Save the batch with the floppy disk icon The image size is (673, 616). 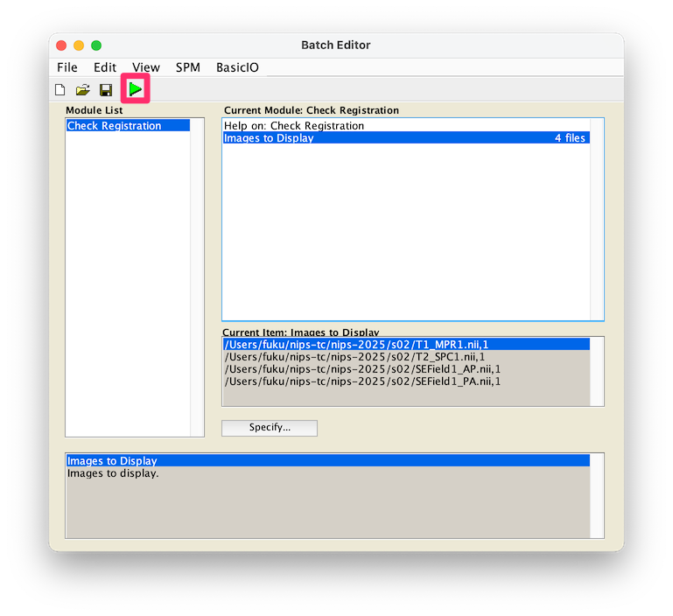(x=106, y=90)
